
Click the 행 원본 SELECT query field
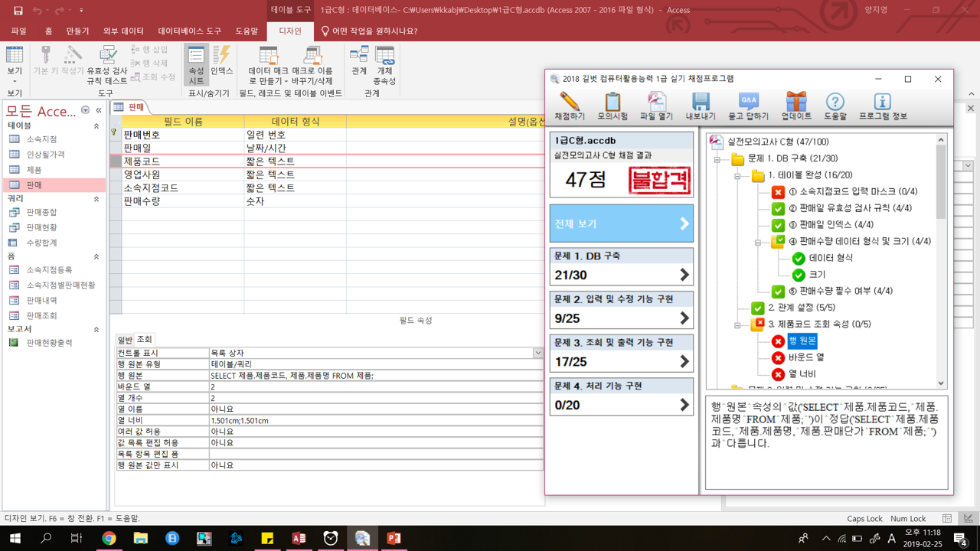click(375, 376)
